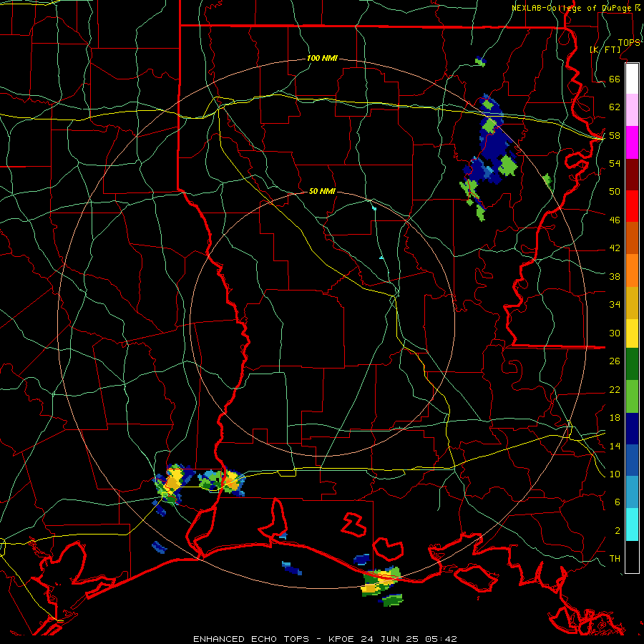Image resolution: width=644 pixels, height=644 pixels.
Task: Click the 14 legend value
Action: click(615, 446)
